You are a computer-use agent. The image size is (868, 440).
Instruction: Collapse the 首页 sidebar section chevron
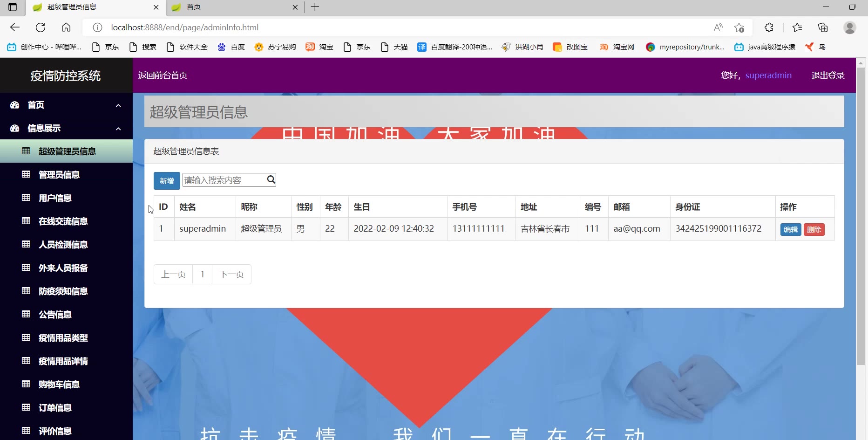(118, 105)
